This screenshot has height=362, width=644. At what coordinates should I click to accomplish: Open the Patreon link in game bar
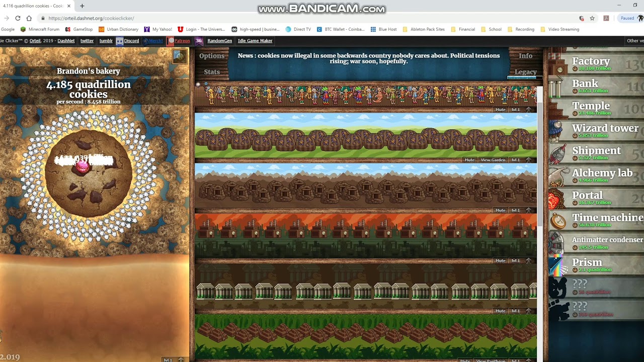click(179, 41)
